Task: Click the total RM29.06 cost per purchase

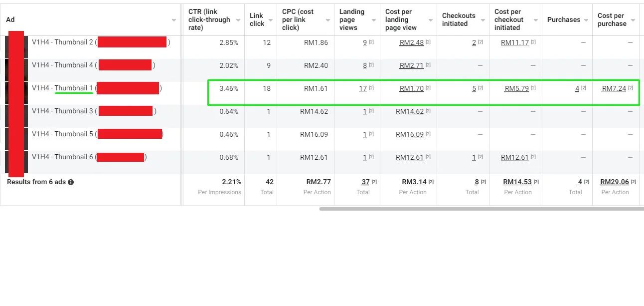Action: [x=615, y=182]
